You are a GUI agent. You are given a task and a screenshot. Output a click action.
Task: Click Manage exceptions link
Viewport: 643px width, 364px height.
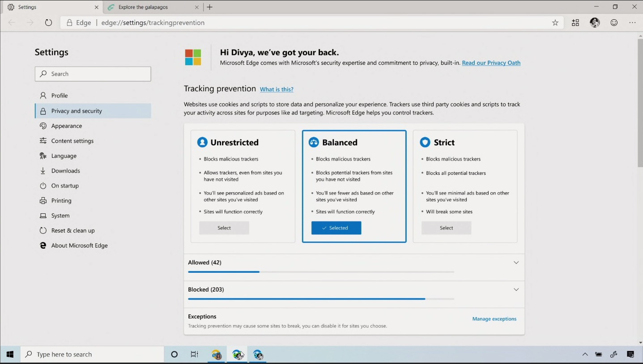[x=494, y=319]
